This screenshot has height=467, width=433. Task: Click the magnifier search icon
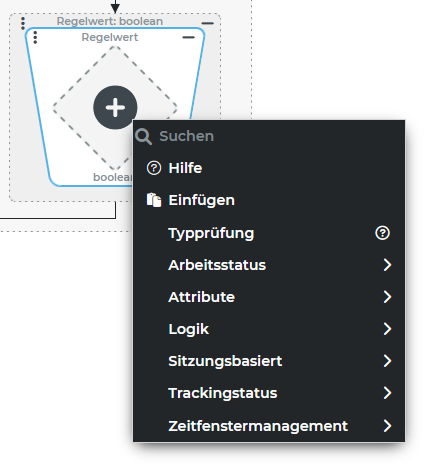point(143,136)
